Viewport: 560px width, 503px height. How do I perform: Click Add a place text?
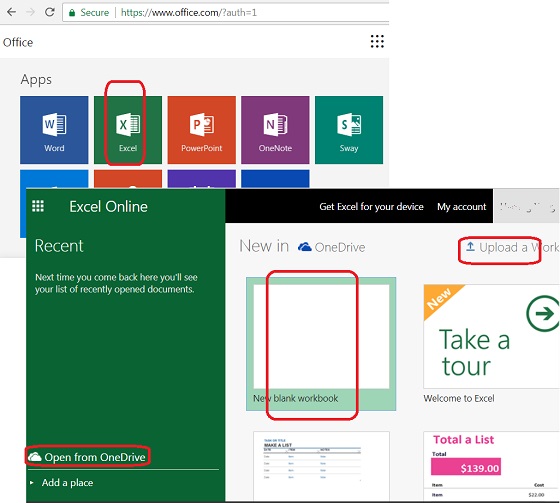[68, 483]
